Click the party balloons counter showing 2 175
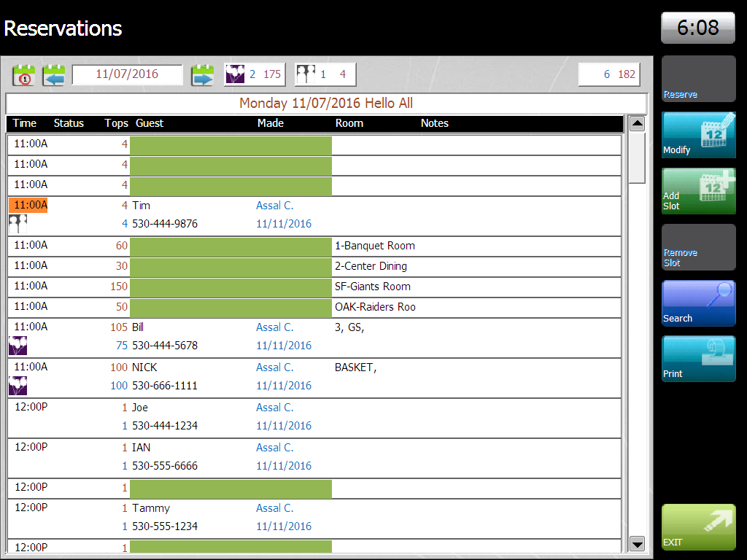Image resolution: width=747 pixels, height=560 pixels. 255,74
